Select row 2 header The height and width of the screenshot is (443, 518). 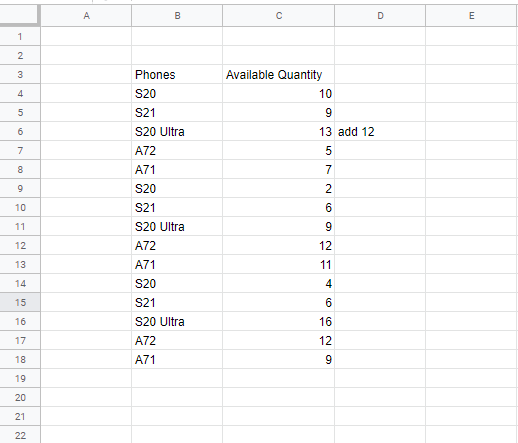coord(20,55)
